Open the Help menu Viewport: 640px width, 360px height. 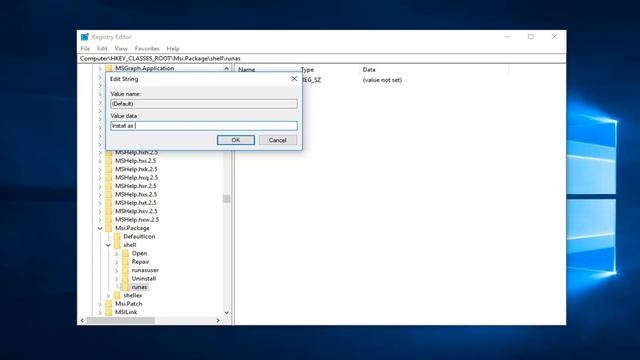(173, 49)
